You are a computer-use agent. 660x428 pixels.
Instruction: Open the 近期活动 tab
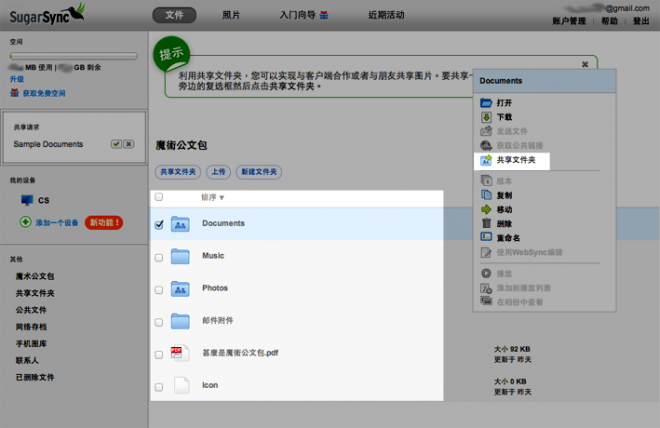coord(386,15)
